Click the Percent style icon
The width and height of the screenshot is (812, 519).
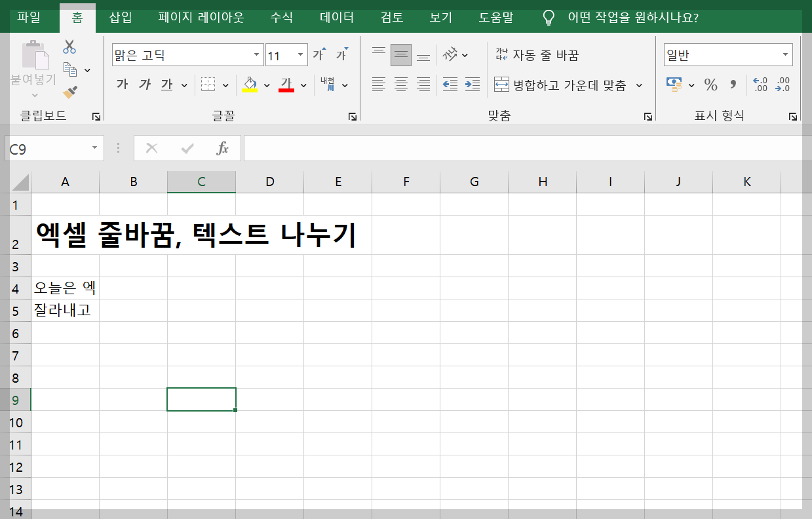(710, 85)
